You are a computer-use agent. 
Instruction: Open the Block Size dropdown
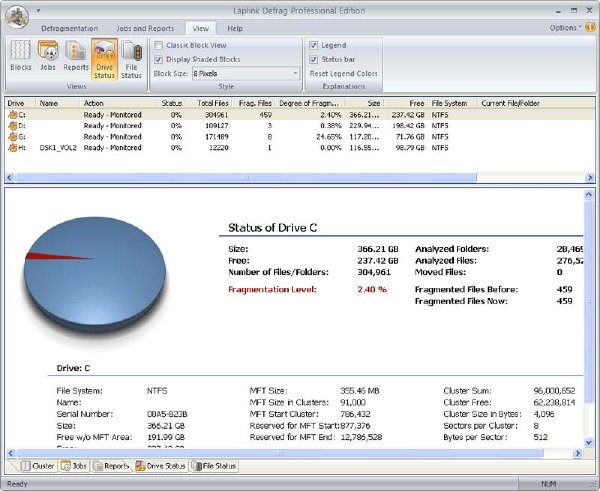(246, 73)
